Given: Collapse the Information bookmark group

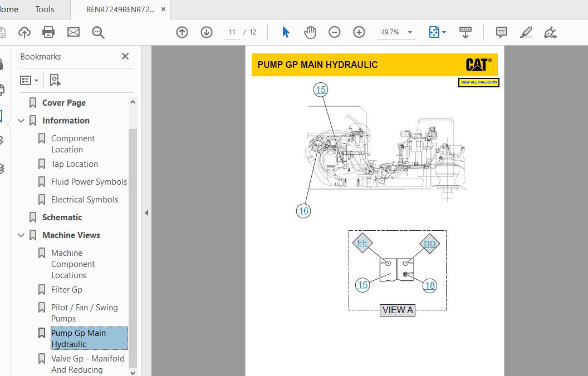Looking at the screenshot, I should (x=21, y=121).
